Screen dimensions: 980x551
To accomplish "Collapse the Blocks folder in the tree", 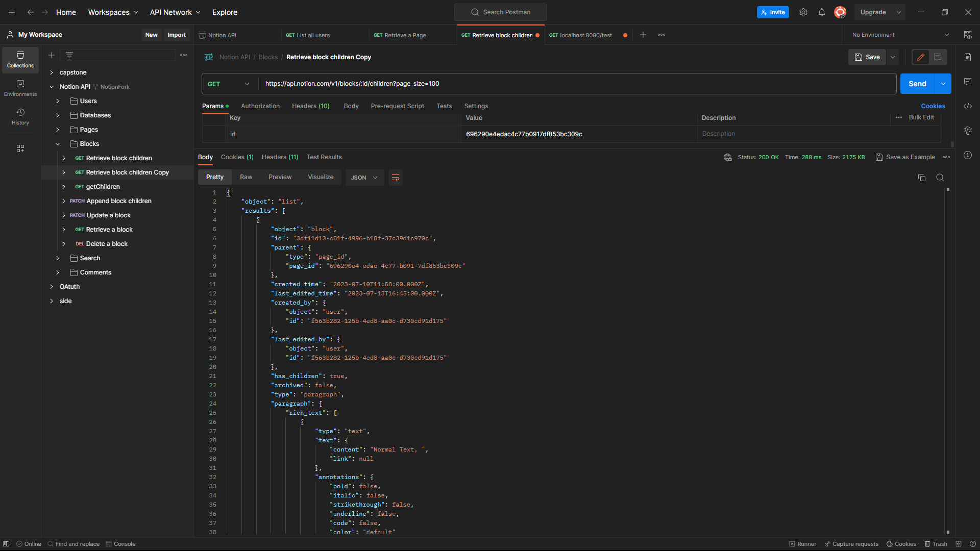I will pos(58,144).
